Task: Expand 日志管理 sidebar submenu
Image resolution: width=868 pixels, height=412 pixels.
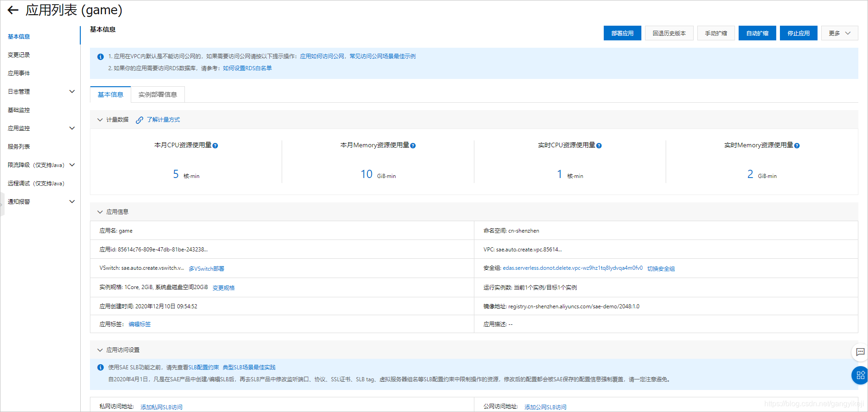Action: click(72, 91)
